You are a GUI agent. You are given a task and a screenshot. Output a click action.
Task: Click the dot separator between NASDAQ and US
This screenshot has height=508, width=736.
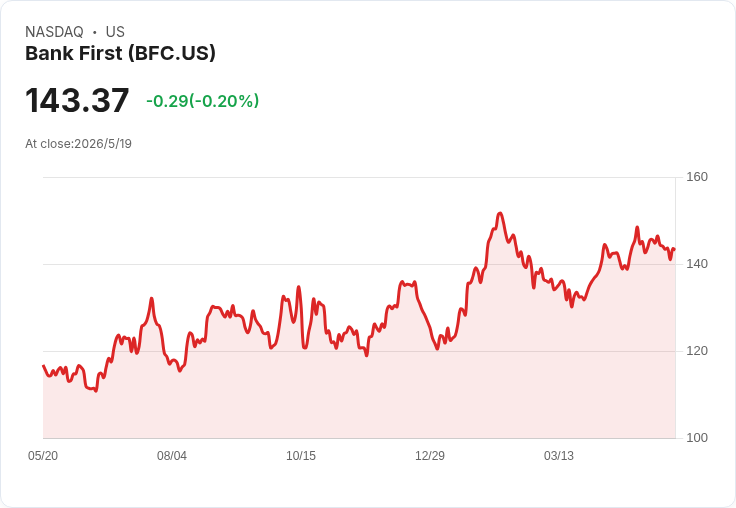(x=95, y=32)
